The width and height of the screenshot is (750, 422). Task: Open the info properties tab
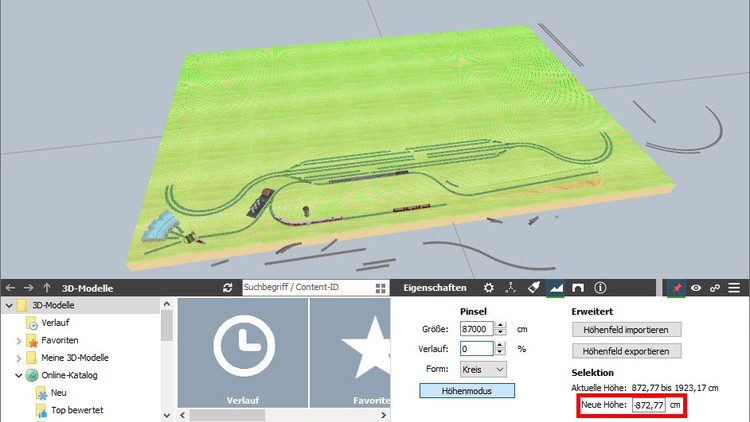click(600, 288)
